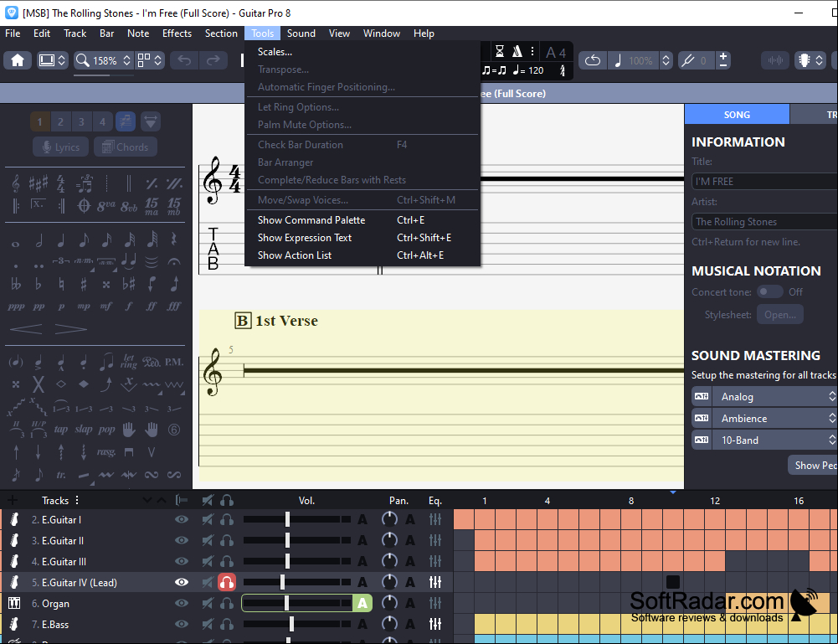Viewport: 838px width, 644px height.
Task: Toggle the Concert tone switch
Action: click(769, 291)
